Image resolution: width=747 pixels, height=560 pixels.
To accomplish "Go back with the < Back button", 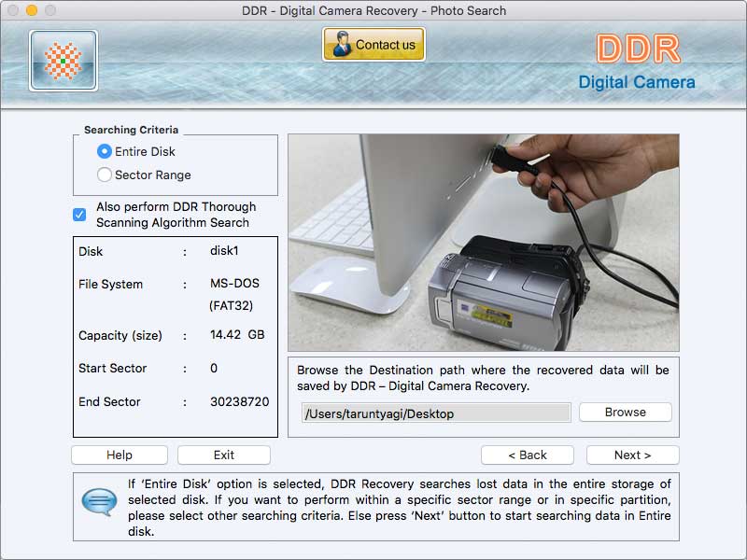I will point(528,455).
